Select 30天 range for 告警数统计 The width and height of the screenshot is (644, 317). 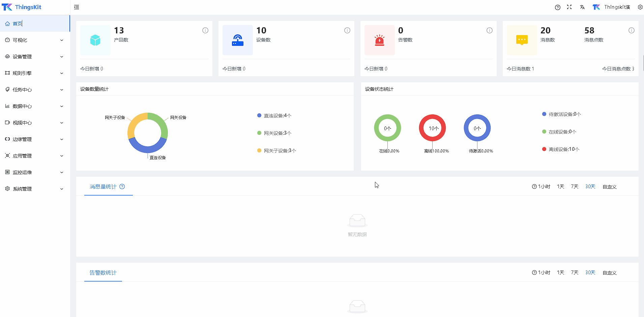[590, 272]
